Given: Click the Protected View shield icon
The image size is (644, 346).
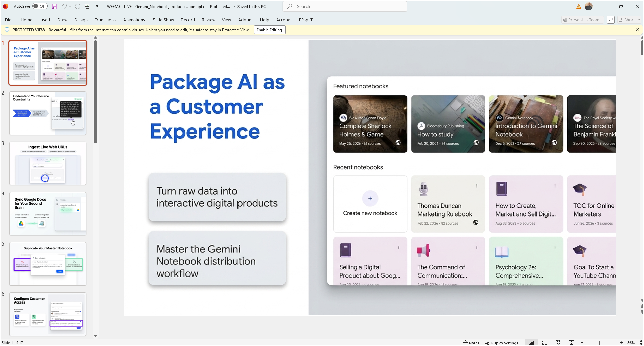Looking at the screenshot, I should (7, 30).
